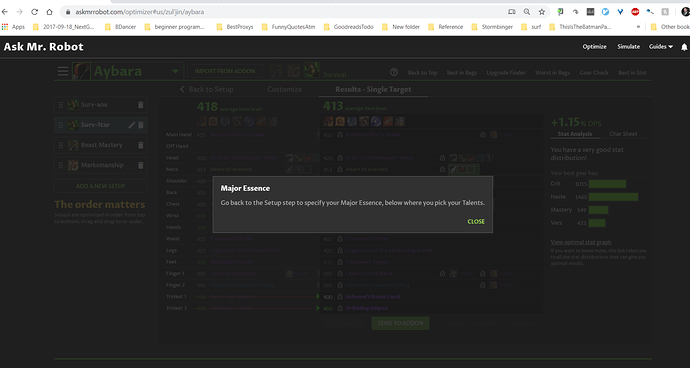Delete the Surv-1tar setup

point(141,125)
